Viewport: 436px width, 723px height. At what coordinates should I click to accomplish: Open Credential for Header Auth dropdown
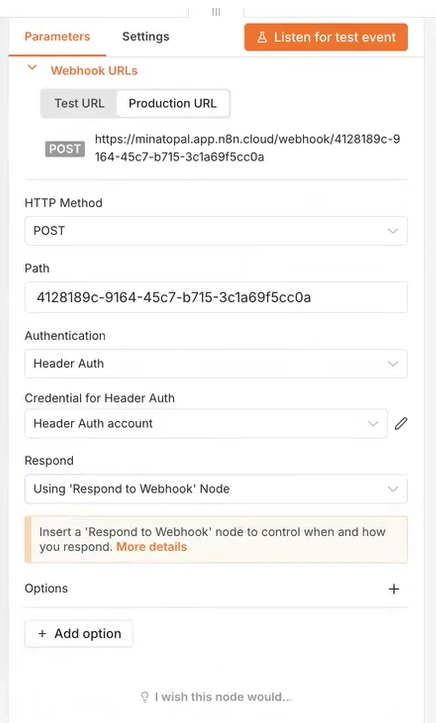(x=206, y=423)
